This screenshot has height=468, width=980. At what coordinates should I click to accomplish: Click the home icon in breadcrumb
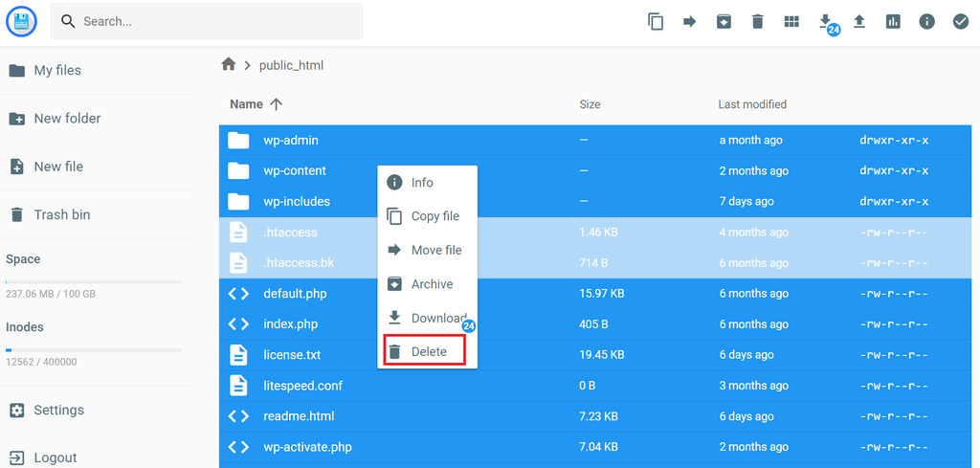coord(228,65)
